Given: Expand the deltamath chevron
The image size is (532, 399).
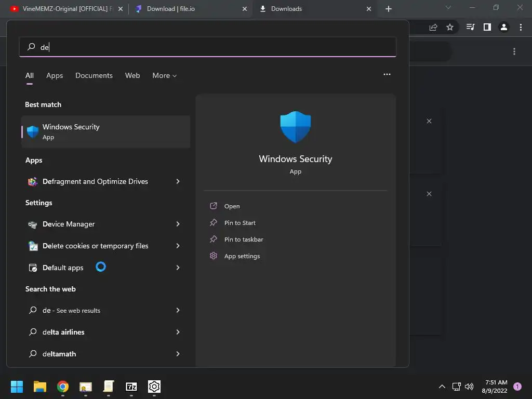Looking at the screenshot, I should [178, 354].
